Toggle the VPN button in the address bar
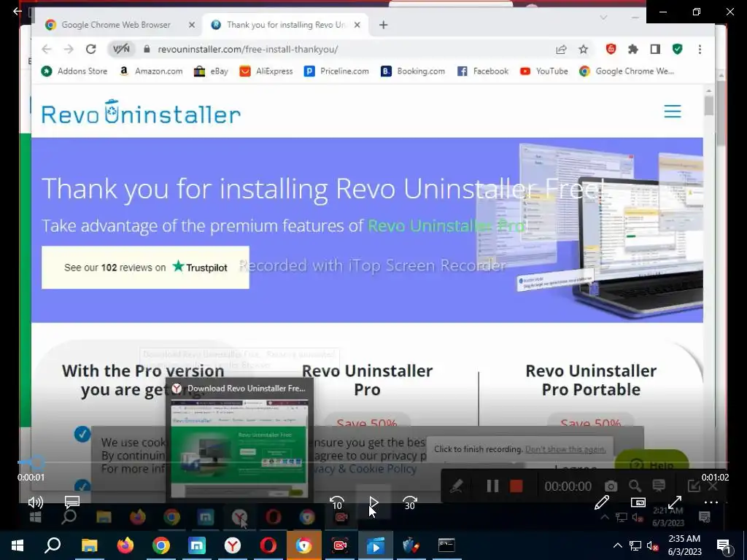Image resolution: width=747 pixels, height=560 pixels. click(121, 49)
